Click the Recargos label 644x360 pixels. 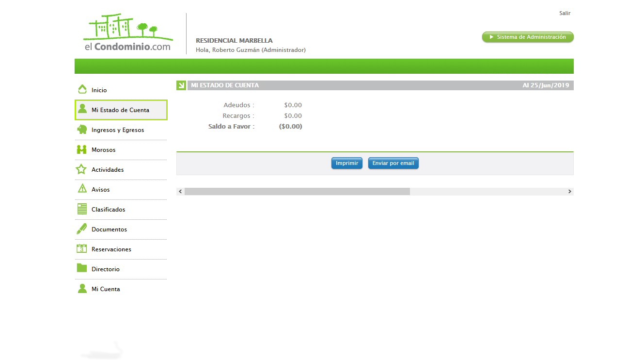238,115
